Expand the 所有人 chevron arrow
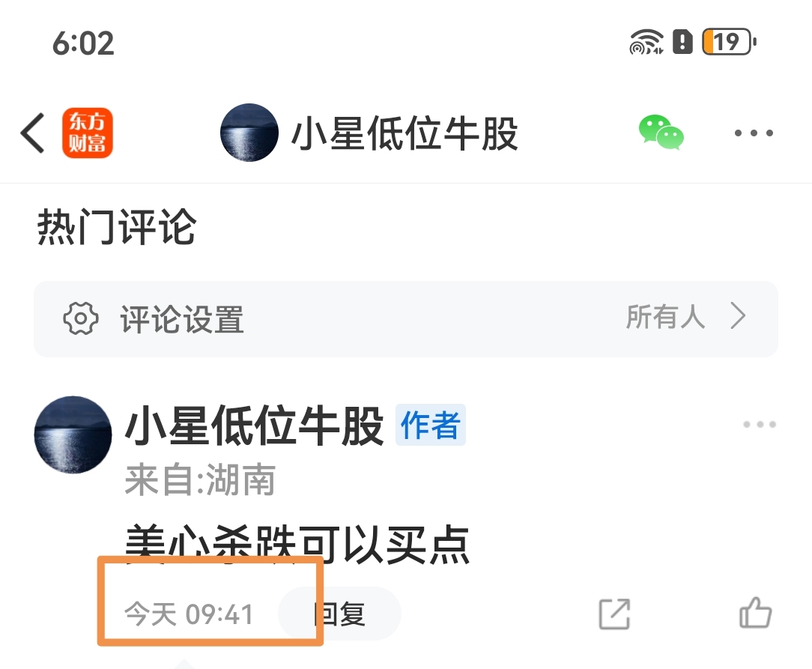The height and width of the screenshot is (669, 812). click(x=739, y=316)
